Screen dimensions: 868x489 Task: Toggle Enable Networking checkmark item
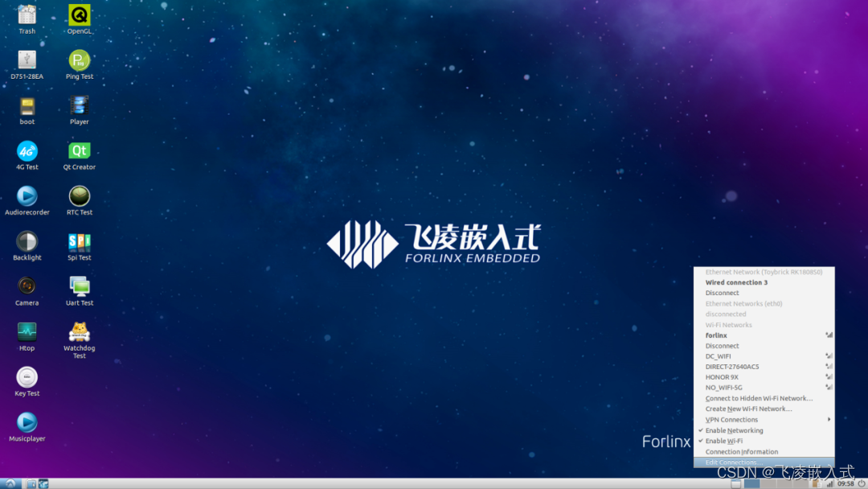coord(764,430)
